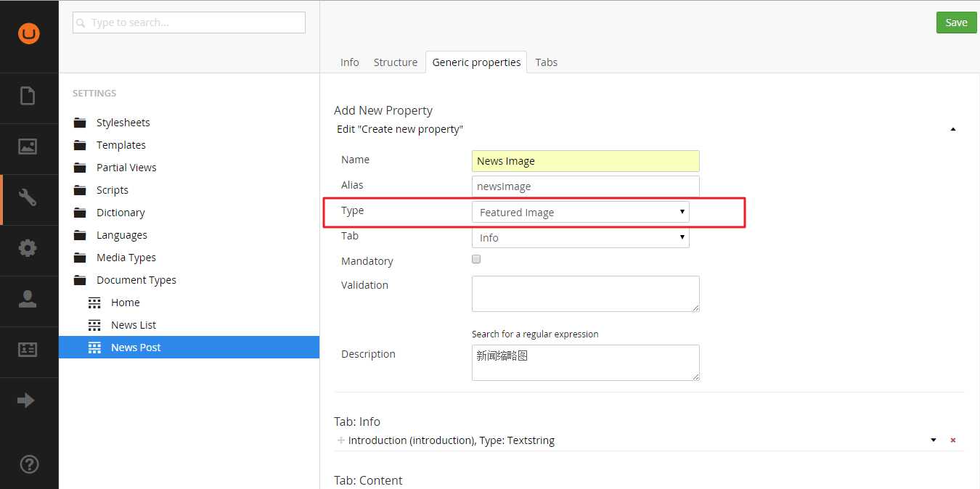The height and width of the screenshot is (489, 980).
Task: Delete the Introduction property with red X
Action: pyautogui.click(x=953, y=440)
